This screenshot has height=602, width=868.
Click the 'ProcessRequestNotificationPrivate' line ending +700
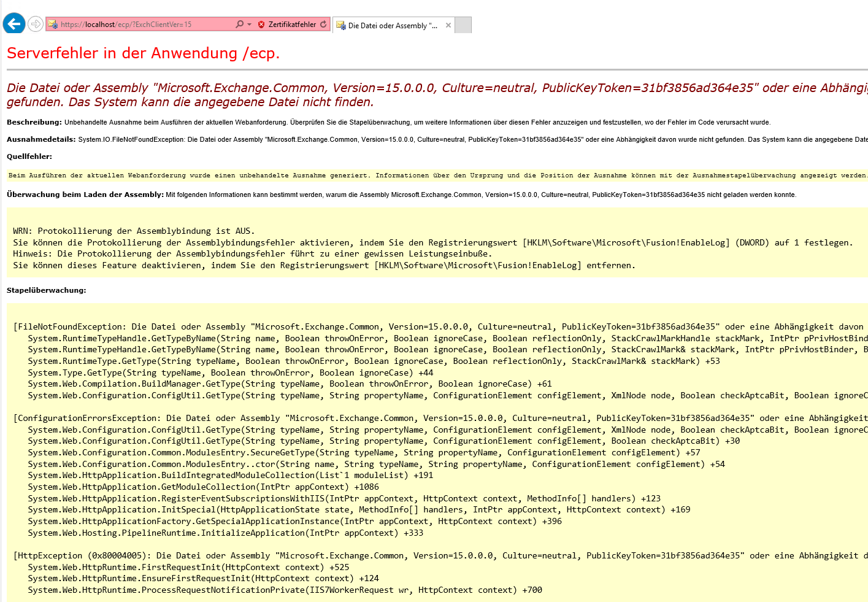coord(285,590)
